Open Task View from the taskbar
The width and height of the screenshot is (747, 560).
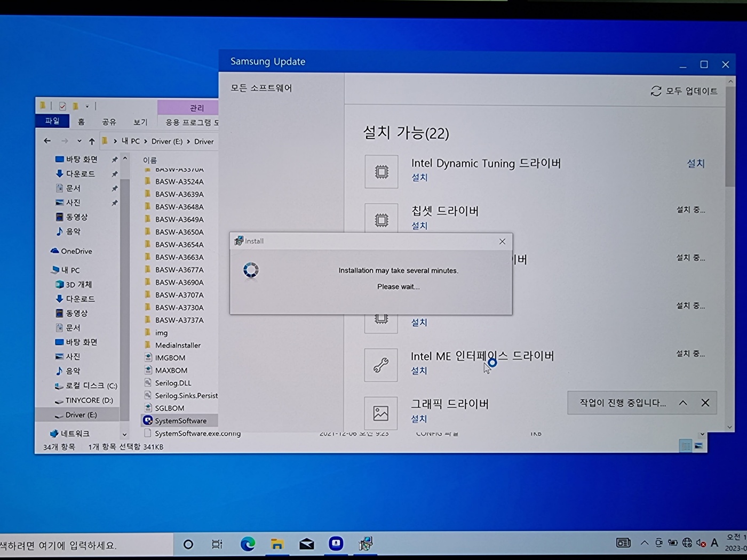pyautogui.click(x=217, y=545)
